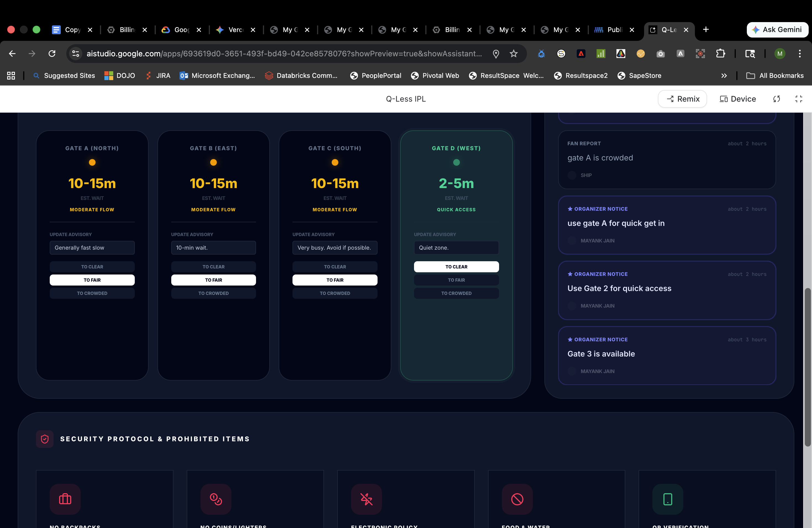
Task: Edit Gate D 'Quiet zone.' advisory field
Action: pyautogui.click(x=457, y=248)
